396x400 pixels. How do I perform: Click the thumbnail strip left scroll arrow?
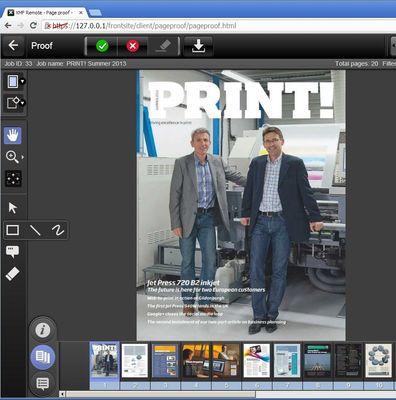pyautogui.click(x=62, y=394)
